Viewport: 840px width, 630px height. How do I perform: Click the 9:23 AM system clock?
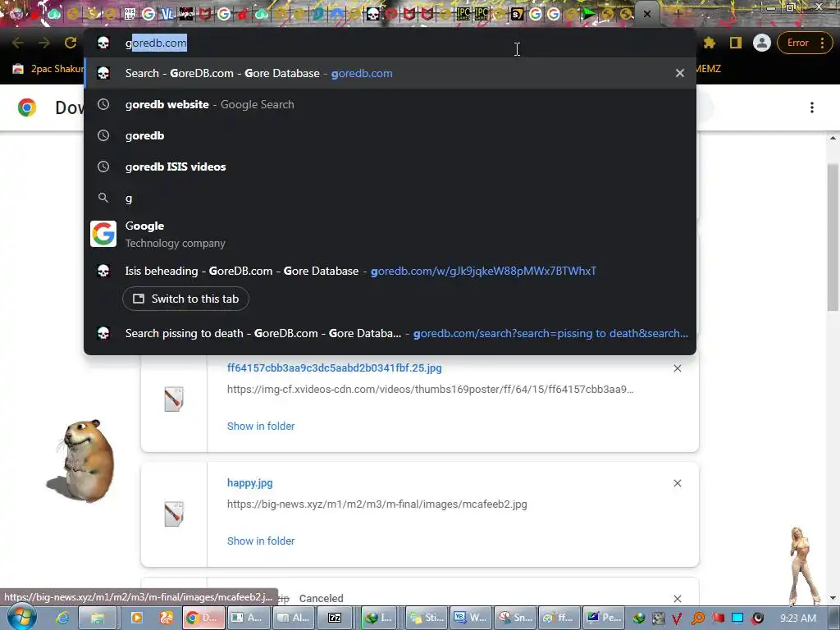pyautogui.click(x=798, y=619)
